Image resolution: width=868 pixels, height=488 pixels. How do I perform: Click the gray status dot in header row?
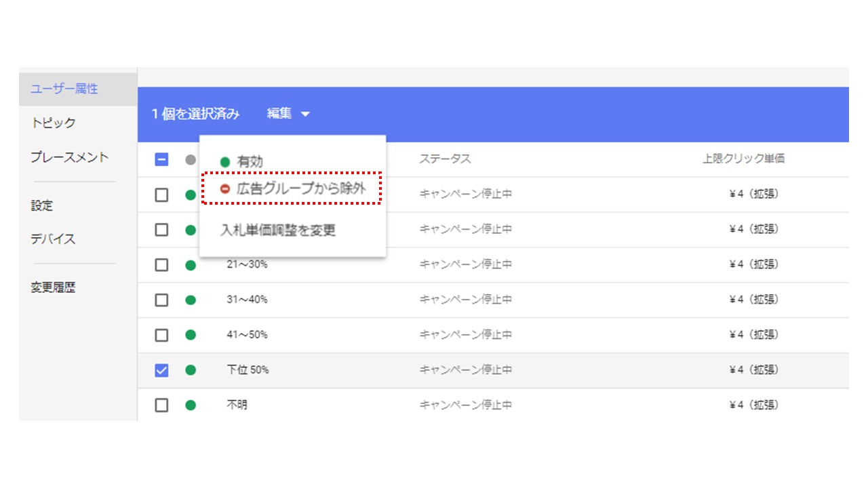point(191,160)
